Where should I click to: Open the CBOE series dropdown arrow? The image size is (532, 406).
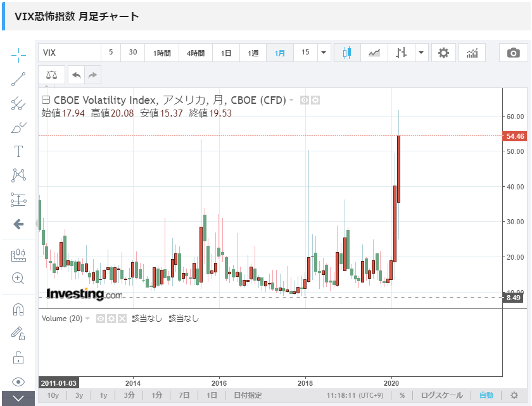291,101
